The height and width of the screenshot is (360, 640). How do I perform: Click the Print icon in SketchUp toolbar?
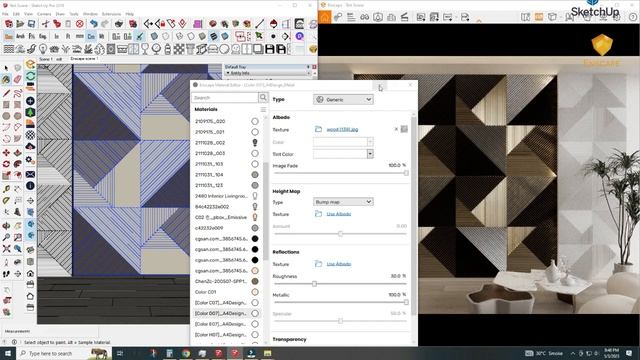click(x=119, y=24)
